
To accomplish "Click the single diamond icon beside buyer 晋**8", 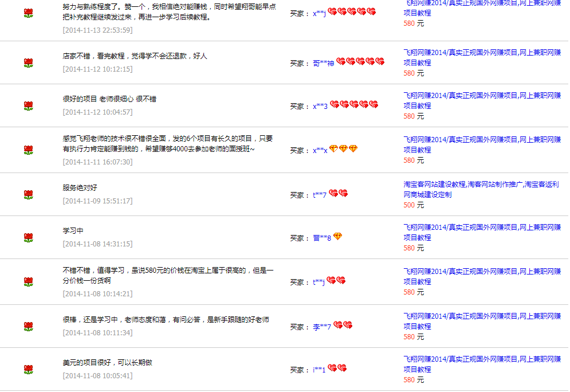I will click(337, 237).
